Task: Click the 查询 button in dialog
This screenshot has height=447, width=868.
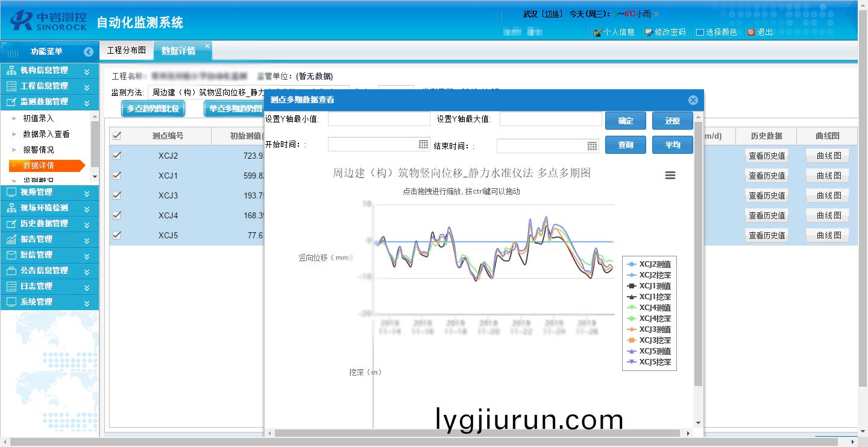Action: 625,145
